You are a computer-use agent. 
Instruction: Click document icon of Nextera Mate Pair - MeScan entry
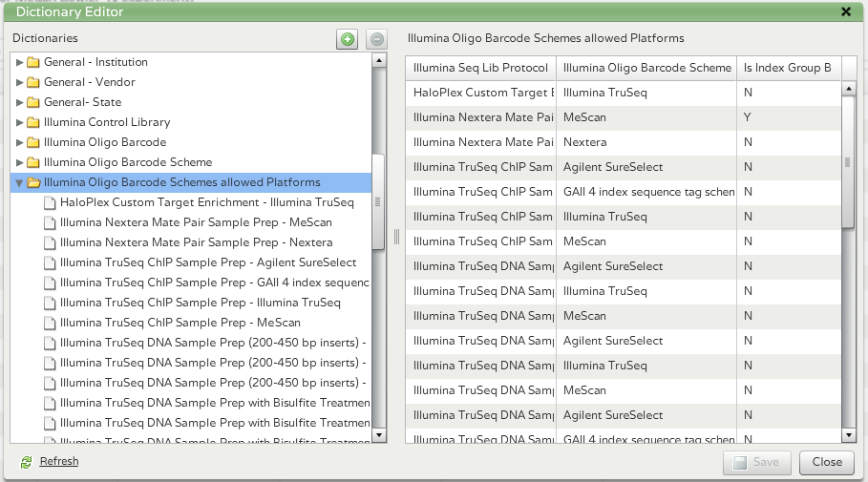pyautogui.click(x=50, y=222)
